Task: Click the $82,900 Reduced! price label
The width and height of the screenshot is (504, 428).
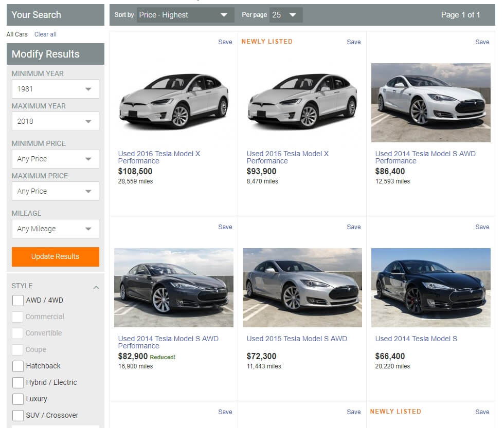Action: [x=147, y=357]
